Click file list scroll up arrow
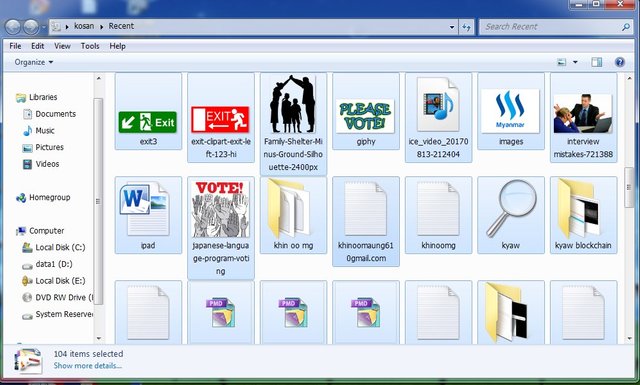The height and width of the screenshot is (385, 640). point(629,78)
